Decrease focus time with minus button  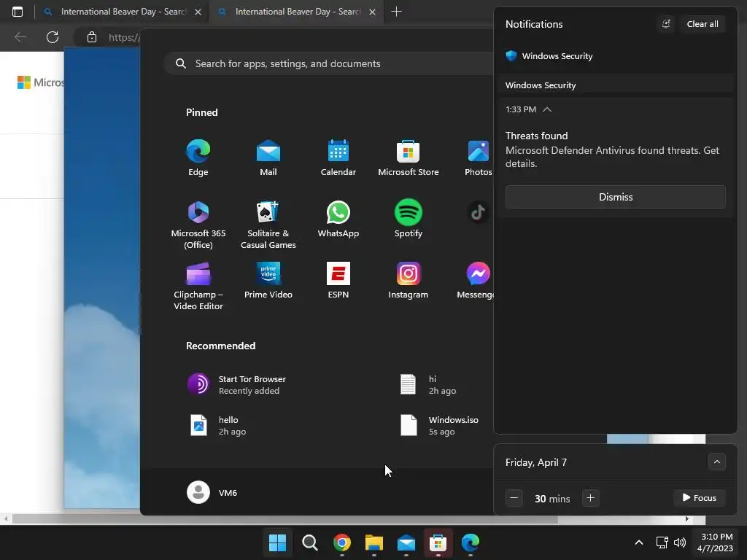pyautogui.click(x=514, y=498)
